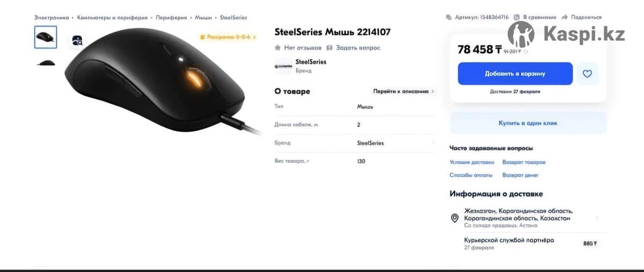
Task: Open the Условия доставки link
Action: 472,162
